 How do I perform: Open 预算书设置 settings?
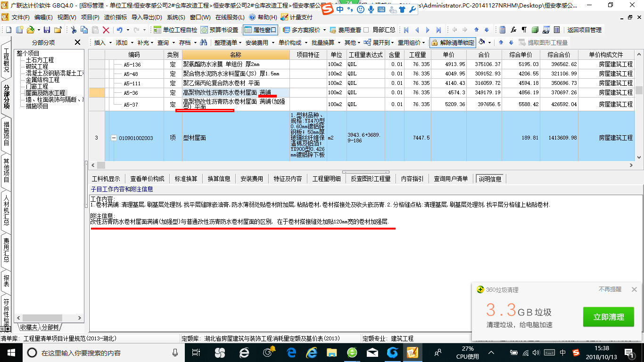(220, 30)
